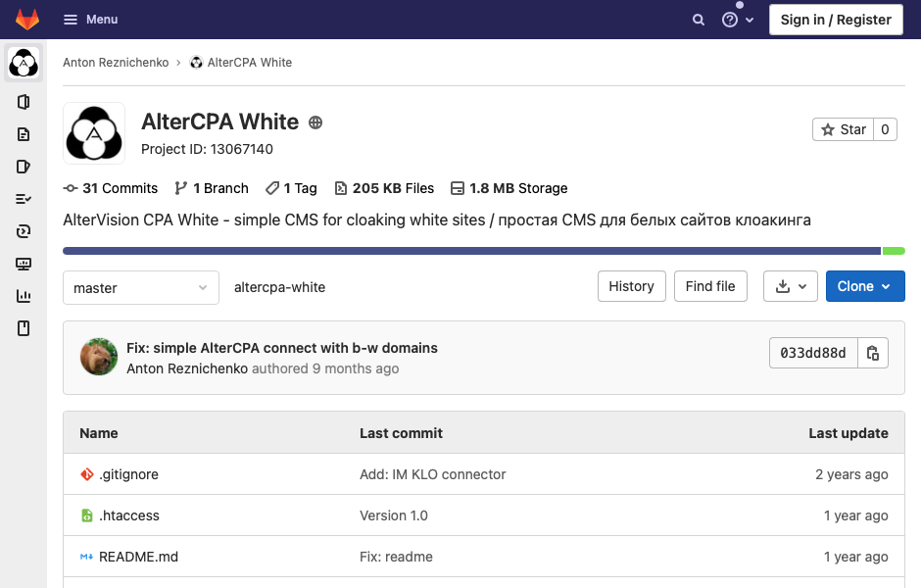Click altercpa-white path breadcrumb

tap(279, 287)
